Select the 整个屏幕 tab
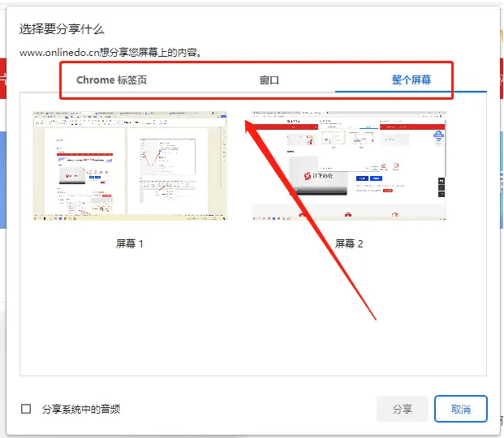 point(411,79)
